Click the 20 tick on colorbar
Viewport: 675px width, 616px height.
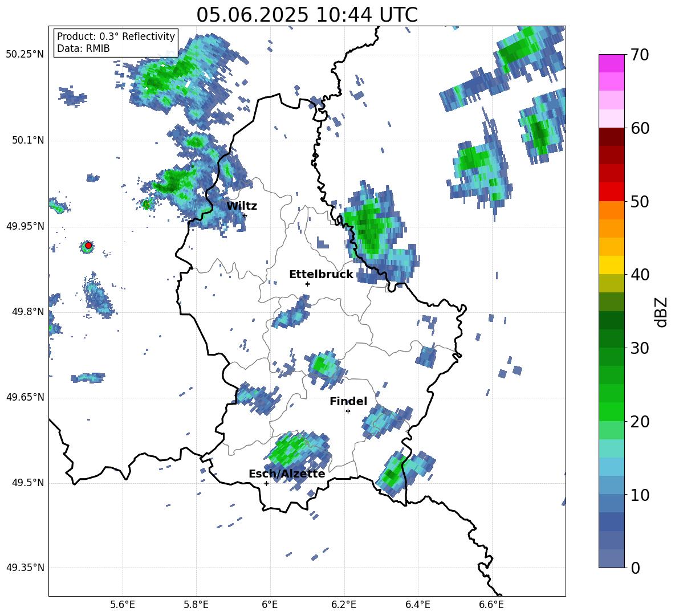(640, 422)
